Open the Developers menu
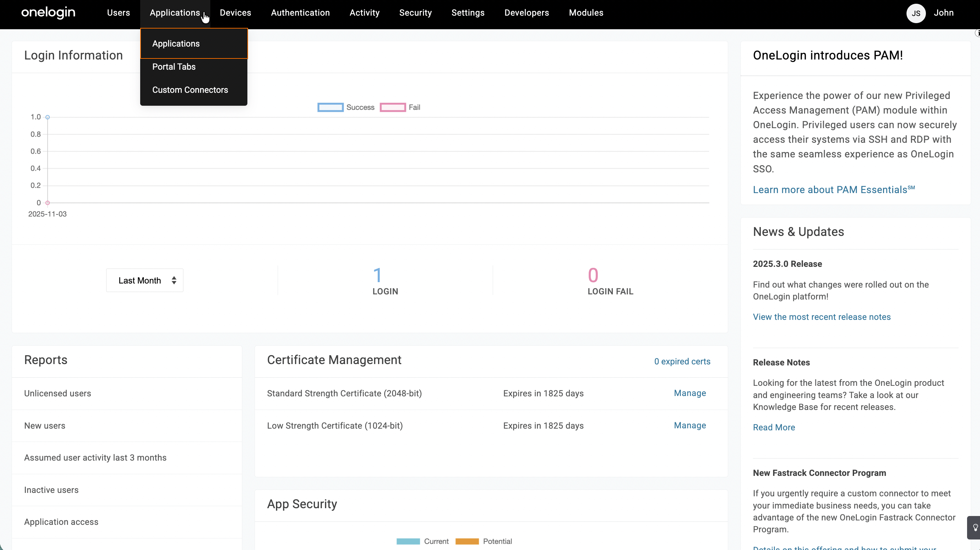980x550 pixels. click(x=526, y=13)
